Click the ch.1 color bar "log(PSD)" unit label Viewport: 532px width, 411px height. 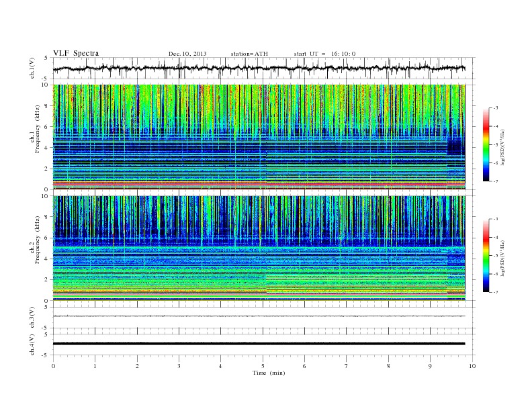tap(503, 146)
